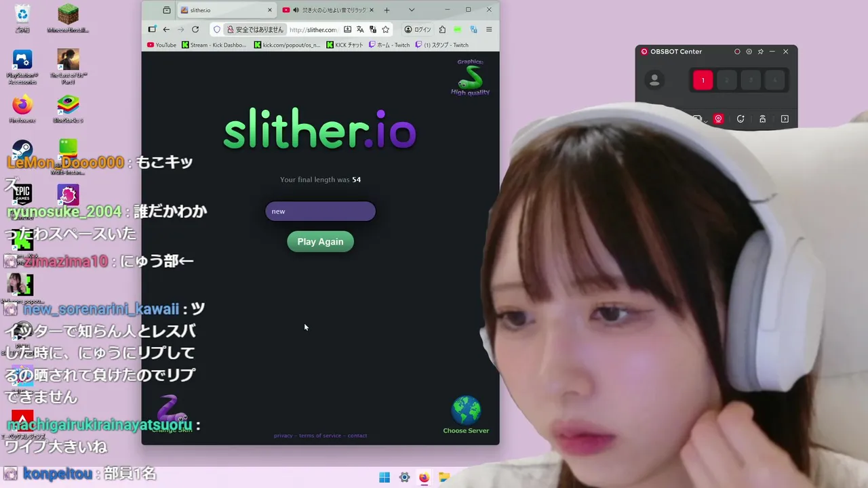This screenshot has height=488, width=868.
Task: Click the green extension icon in toolbar
Action: (458, 29)
